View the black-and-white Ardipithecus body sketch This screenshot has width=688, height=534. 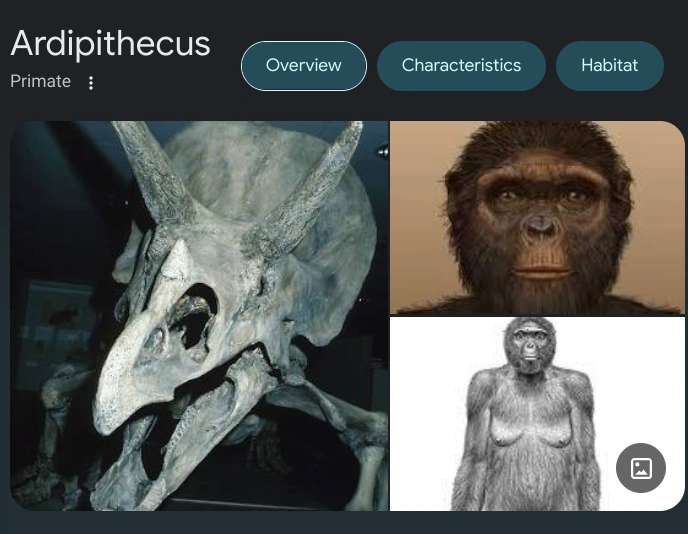point(537,414)
